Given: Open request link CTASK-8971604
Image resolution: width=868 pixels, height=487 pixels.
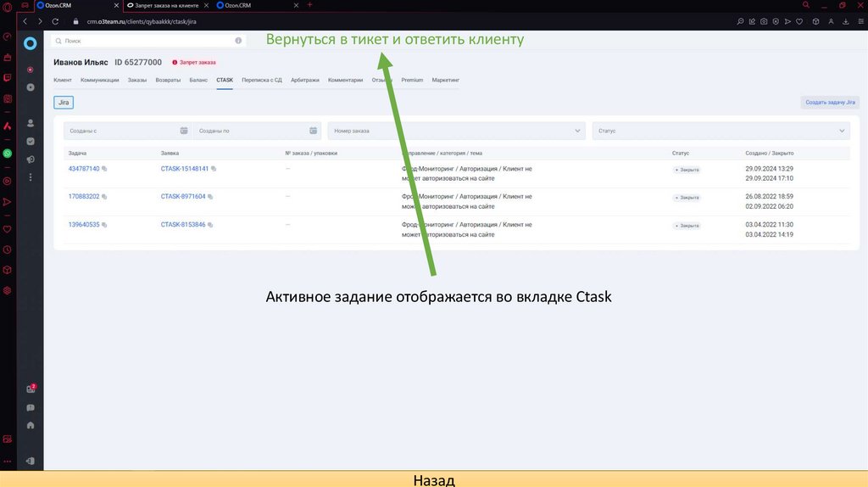Looking at the screenshot, I should [x=183, y=197].
